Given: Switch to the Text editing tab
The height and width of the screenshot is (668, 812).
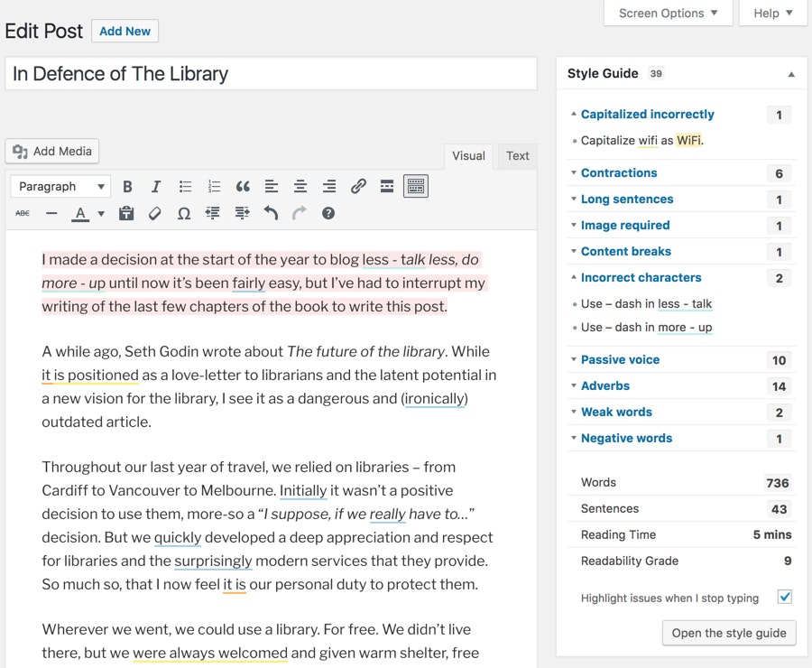Looking at the screenshot, I should click(x=517, y=155).
